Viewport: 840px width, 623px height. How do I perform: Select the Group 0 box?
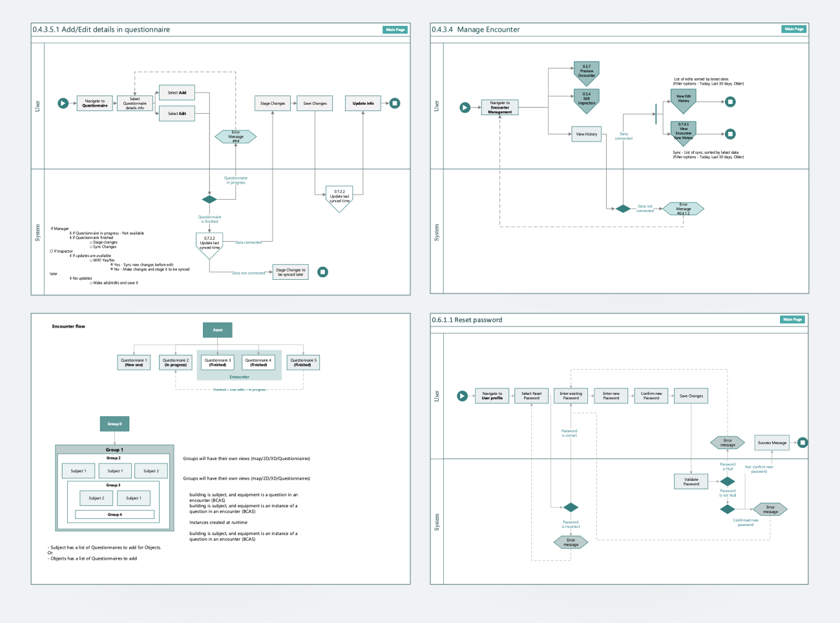[x=114, y=424]
